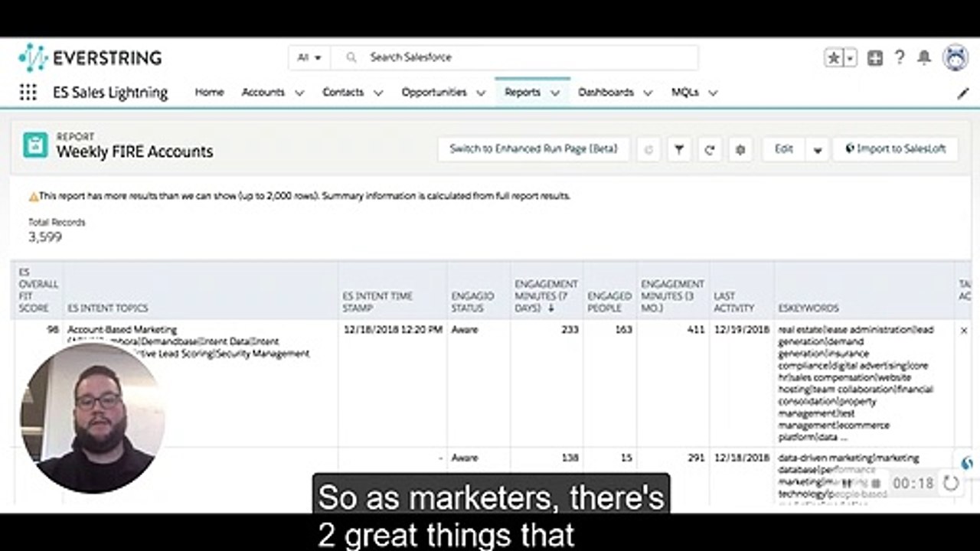Click the Edit report button
This screenshot has height=551, width=980.
click(x=784, y=149)
